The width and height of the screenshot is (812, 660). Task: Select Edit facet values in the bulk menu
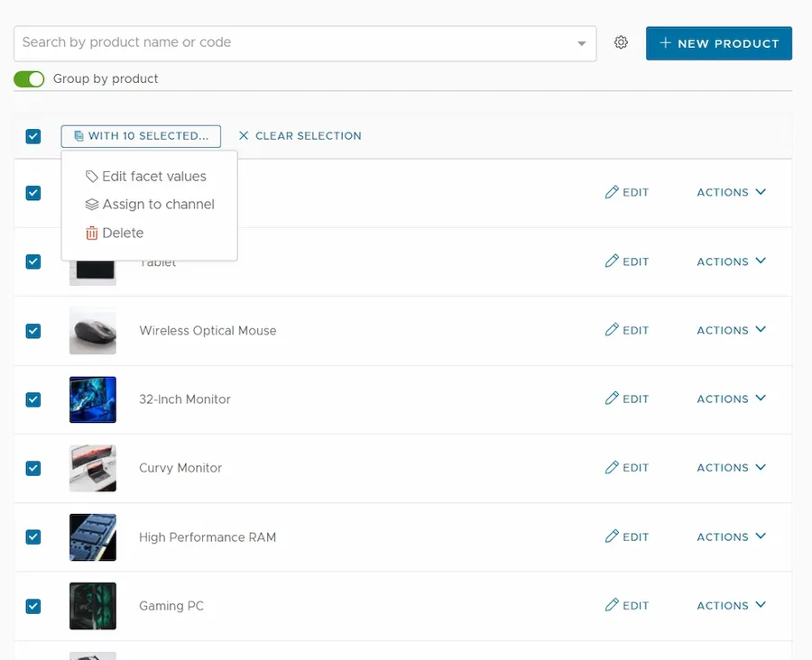153,177
